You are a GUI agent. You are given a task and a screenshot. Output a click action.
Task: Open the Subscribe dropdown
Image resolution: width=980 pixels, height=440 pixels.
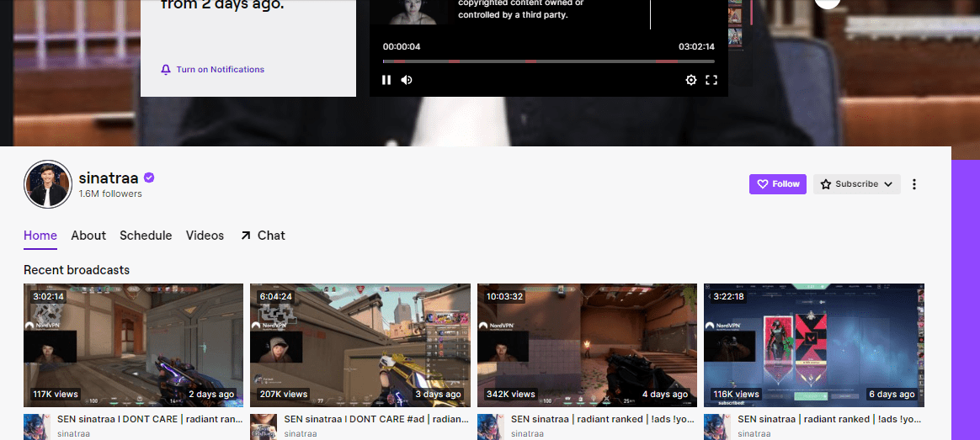coord(856,184)
